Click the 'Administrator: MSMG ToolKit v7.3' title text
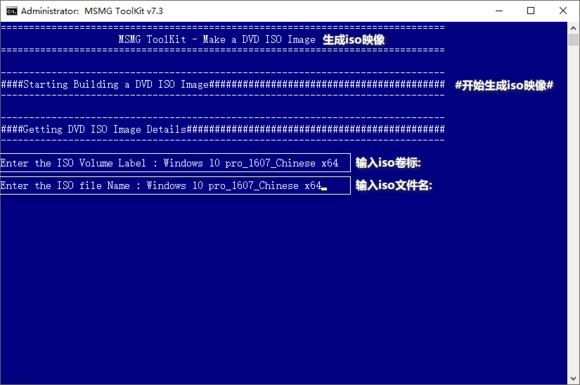Screen dimensions: 580x385 coord(92,11)
